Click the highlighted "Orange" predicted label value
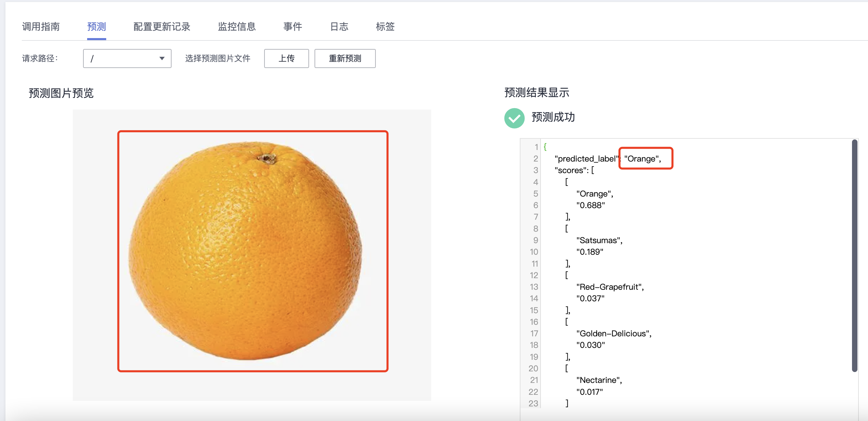The height and width of the screenshot is (421, 868). 642,158
